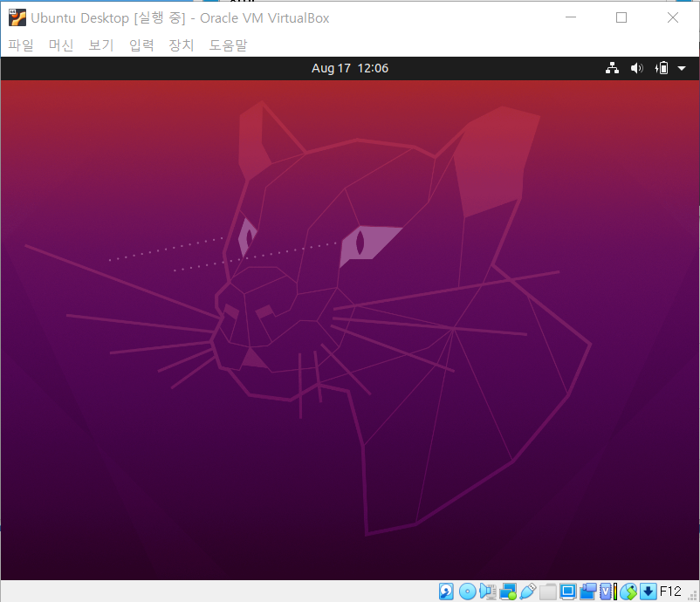
Task: Click the audio status icon
Action: tap(488, 592)
